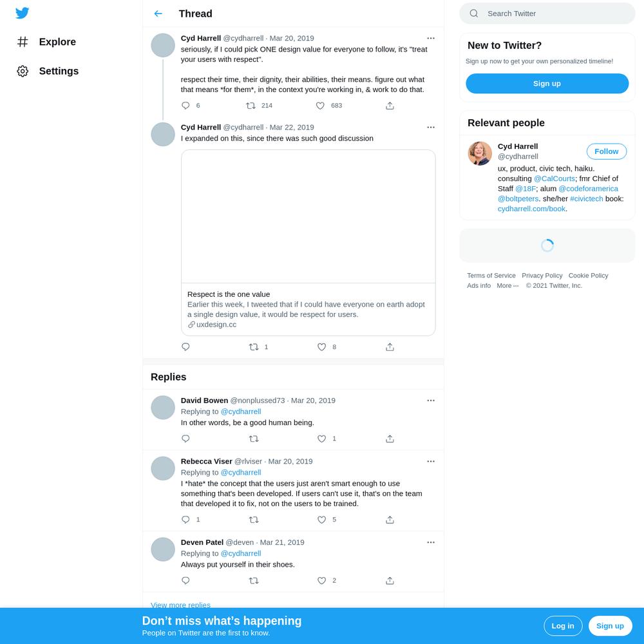This screenshot has width=644, height=644.
Task: Reply to Deven Patel's tweet
Action: click(x=185, y=580)
